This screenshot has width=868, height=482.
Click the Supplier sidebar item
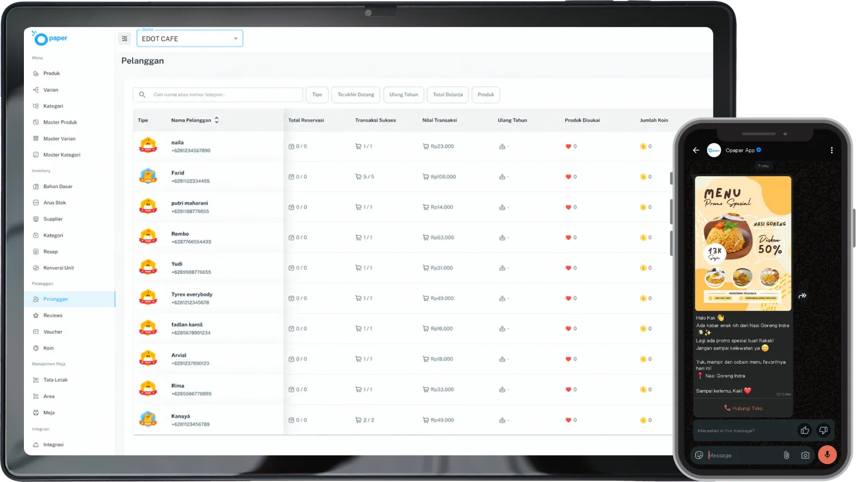[x=53, y=219]
